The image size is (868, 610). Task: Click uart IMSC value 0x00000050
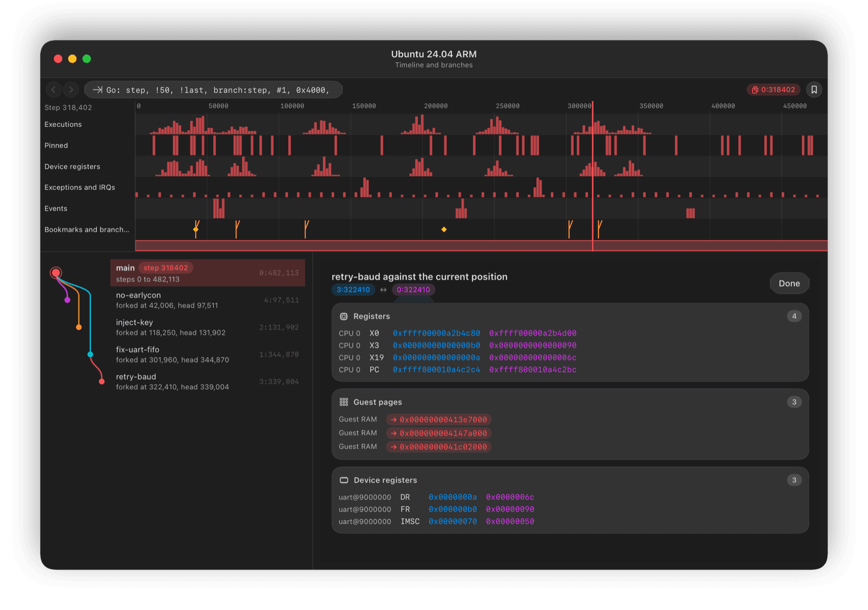click(510, 522)
